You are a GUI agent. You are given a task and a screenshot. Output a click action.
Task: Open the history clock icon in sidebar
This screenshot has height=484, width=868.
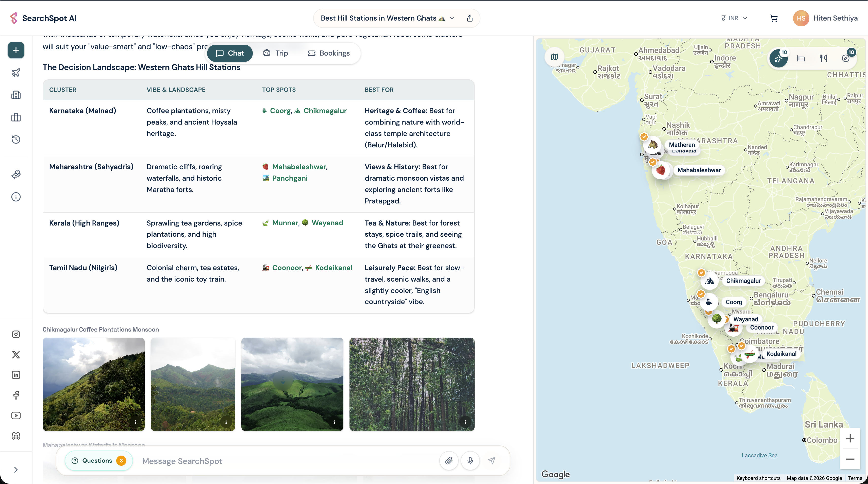tap(16, 140)
